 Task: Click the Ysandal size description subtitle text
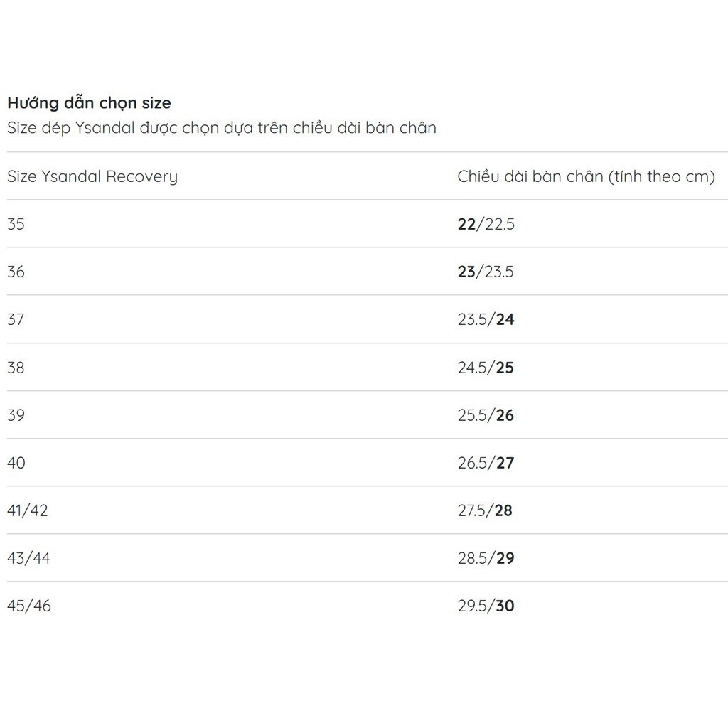pyautogui.click(x=221, y=128)
